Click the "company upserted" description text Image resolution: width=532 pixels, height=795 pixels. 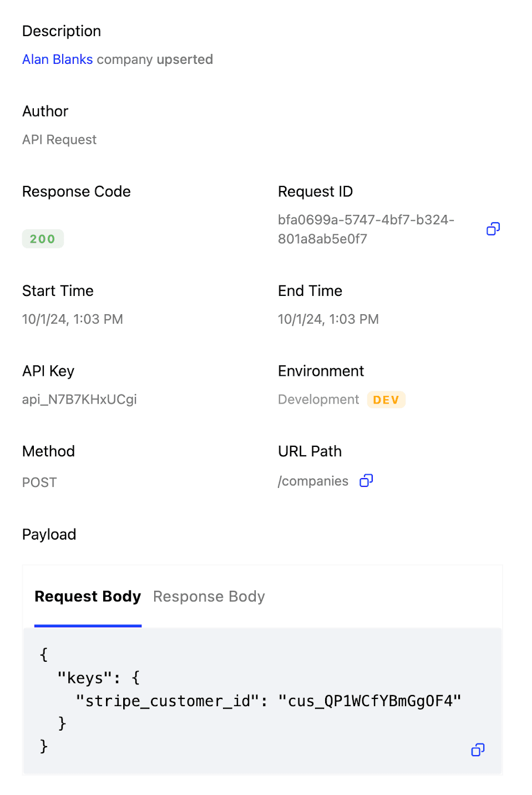tap(155, 59)
